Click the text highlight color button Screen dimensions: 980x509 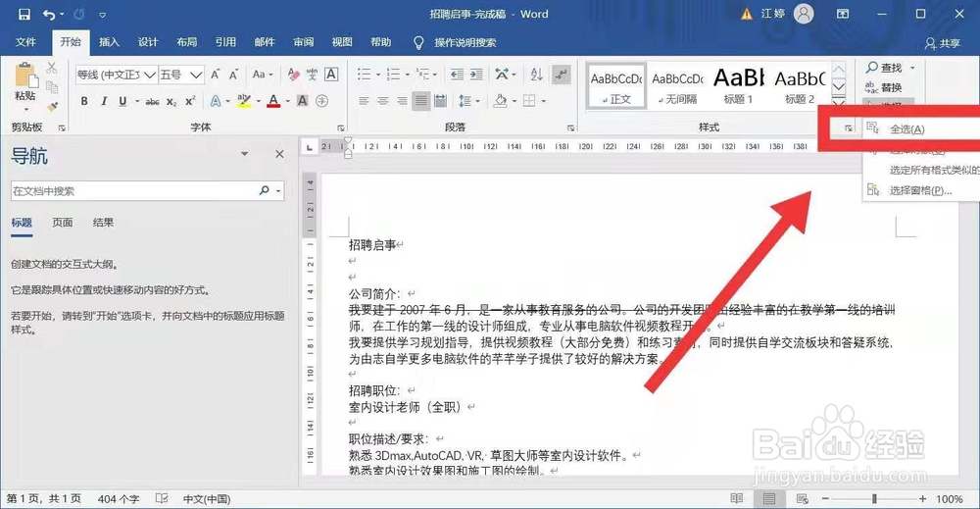tap(244, 101)
